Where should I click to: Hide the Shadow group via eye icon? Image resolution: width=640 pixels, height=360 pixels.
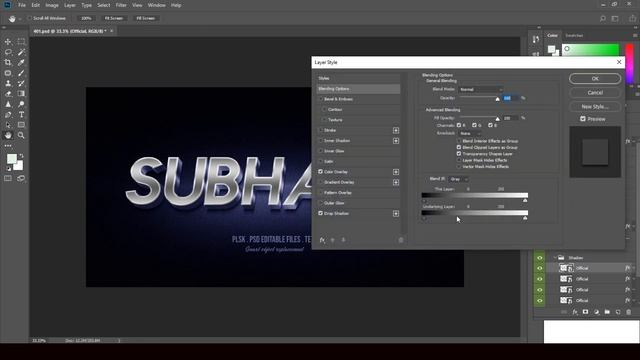tap(540, 258)
